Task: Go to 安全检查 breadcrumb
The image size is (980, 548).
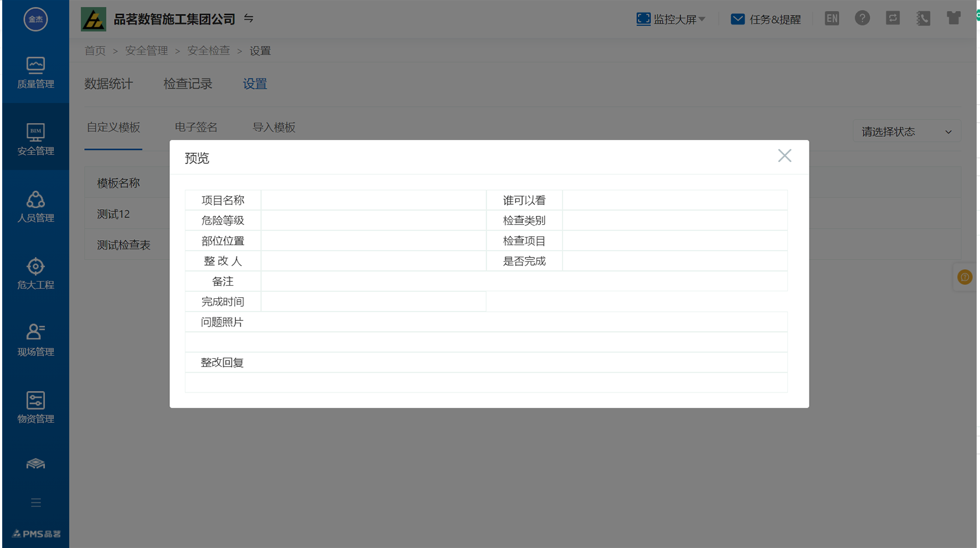Action: pyautogui.click(x=208, y=51)
